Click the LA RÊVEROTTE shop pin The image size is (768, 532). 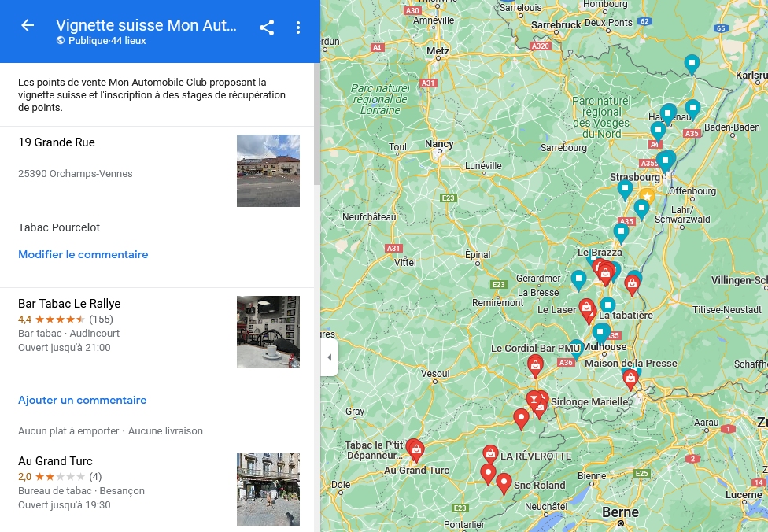(x=490, y=454)
